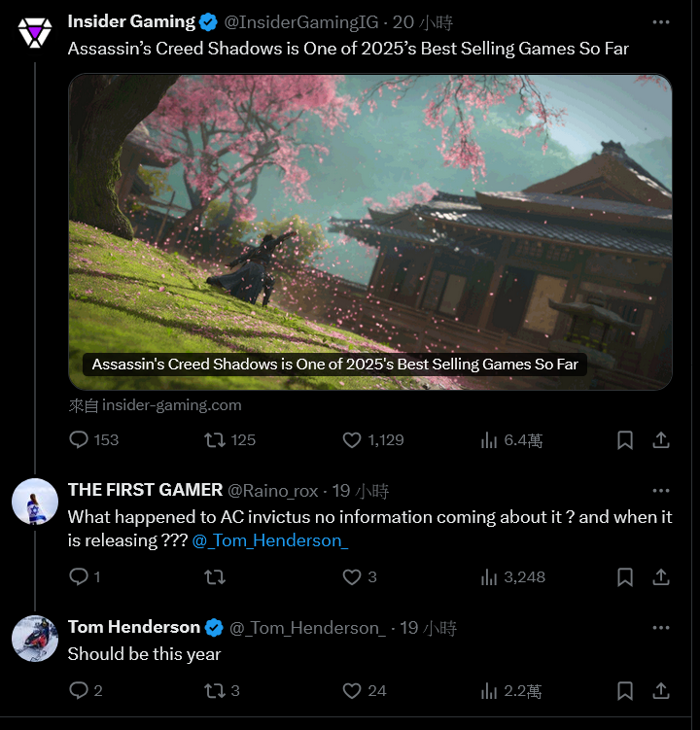Open more options for Tom Henderson reply
The width and height of the screenshot is (700, 730).
[x=661, y=628]
